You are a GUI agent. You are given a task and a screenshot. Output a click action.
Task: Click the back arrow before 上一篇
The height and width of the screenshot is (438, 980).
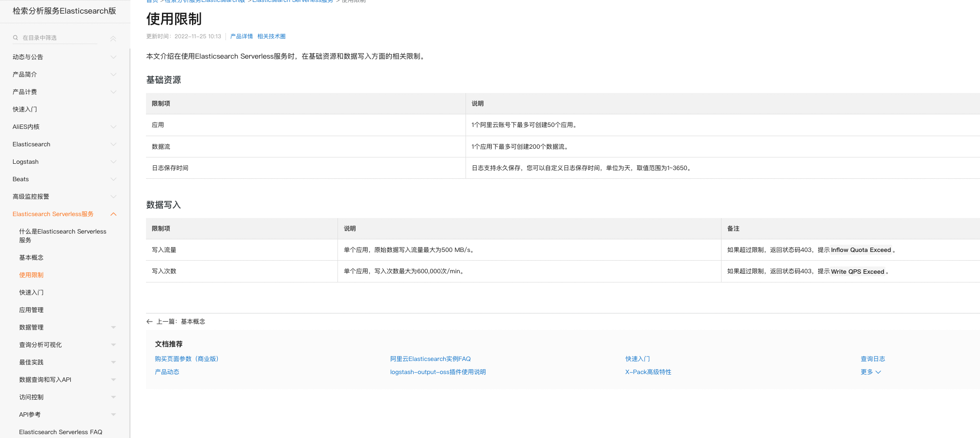(x=149, y=322)
